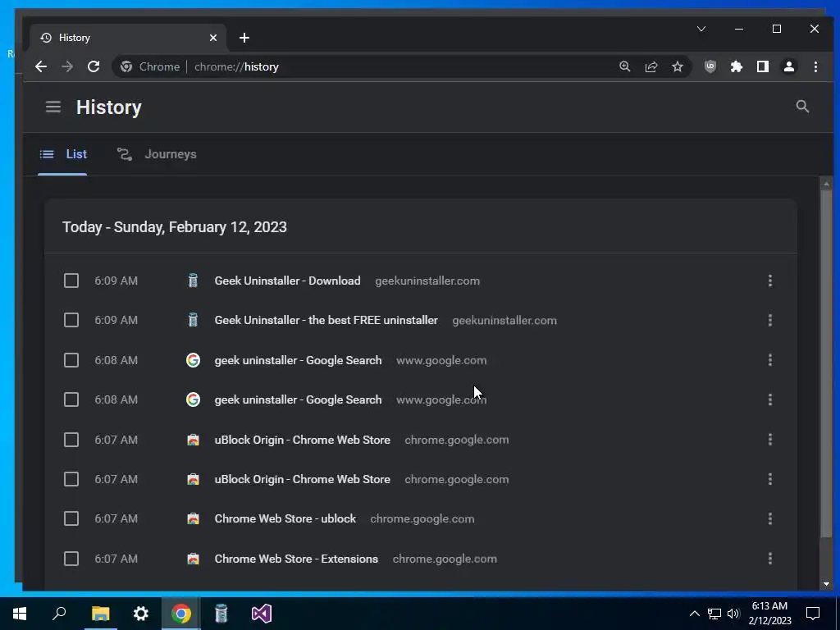Open more actions for second Google Search row
Image resolution: width=840 pixels, height=630 pixels.
(x=769, y=399)
